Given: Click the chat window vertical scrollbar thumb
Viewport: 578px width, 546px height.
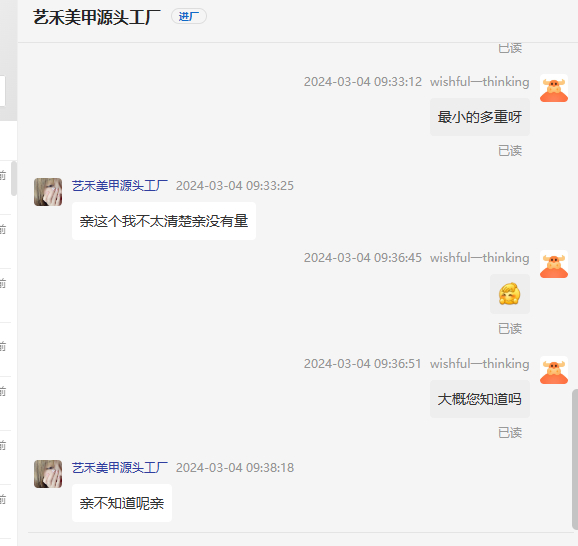Looking at the screenshot, I should tap(575, 459).
